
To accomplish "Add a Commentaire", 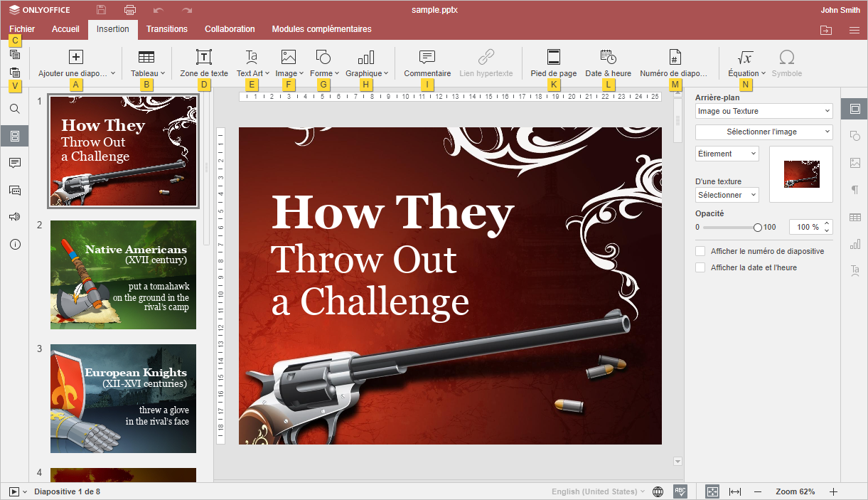I will click(427, 58).
